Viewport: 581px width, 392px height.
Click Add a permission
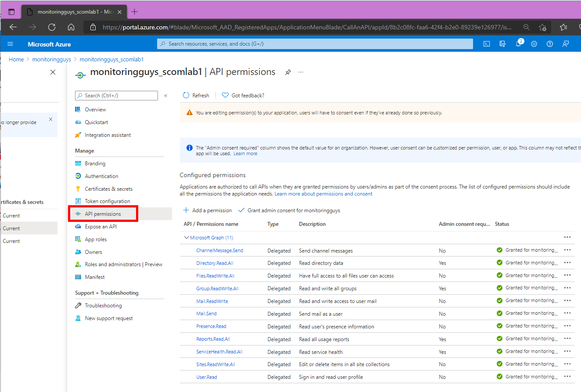[207, 210]
